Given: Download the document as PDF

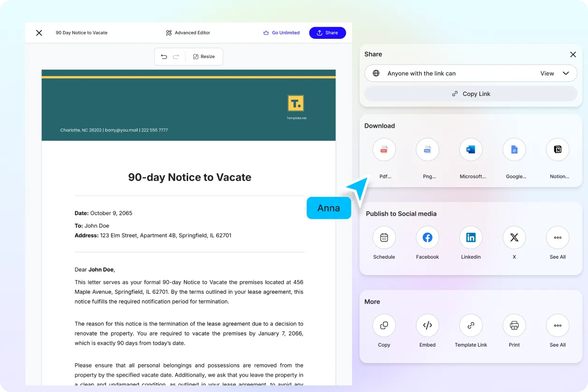Looking at the screenshot, I should [x=384, y=150].
